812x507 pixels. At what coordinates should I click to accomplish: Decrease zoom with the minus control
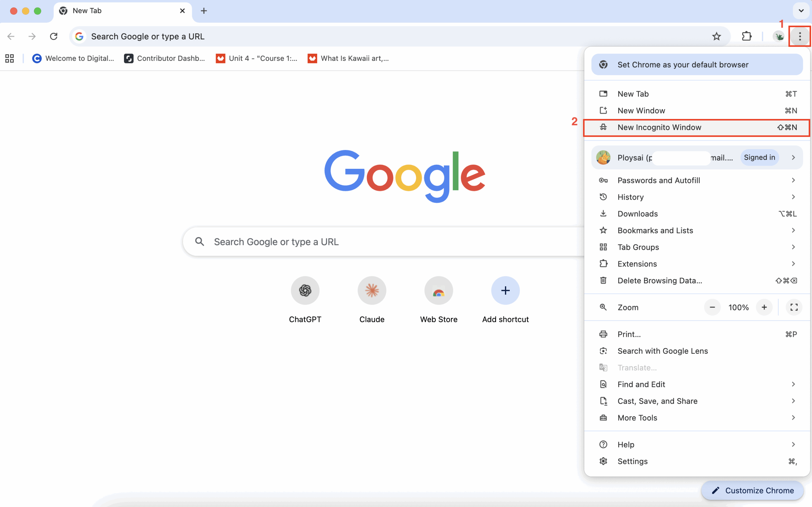tap(712, 307)
